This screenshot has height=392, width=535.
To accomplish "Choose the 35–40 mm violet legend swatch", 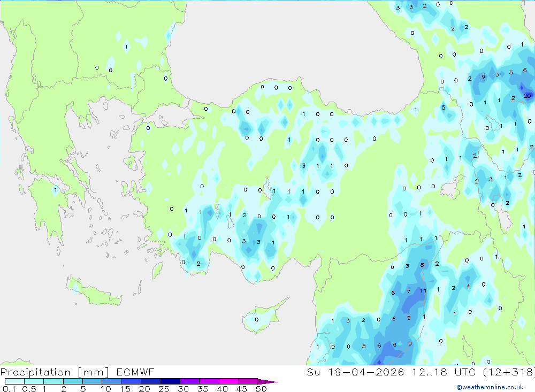I will click(x=209, y=381).
